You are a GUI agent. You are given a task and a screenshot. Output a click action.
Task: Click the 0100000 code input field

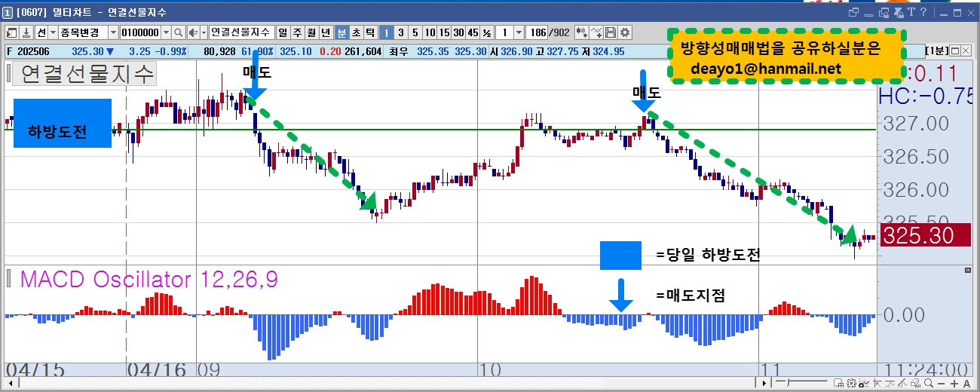pos(141,32)
